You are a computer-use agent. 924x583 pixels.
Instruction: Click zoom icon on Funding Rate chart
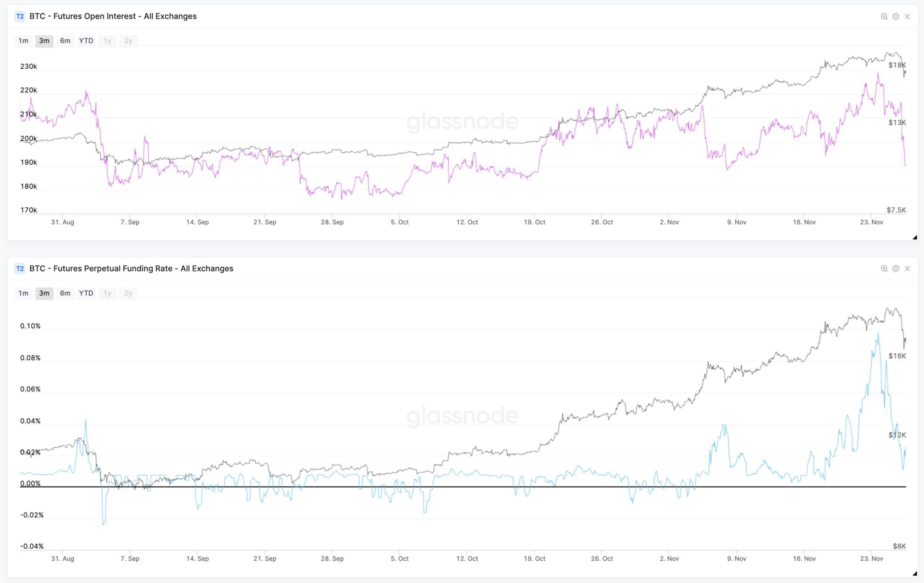[884, 269]
